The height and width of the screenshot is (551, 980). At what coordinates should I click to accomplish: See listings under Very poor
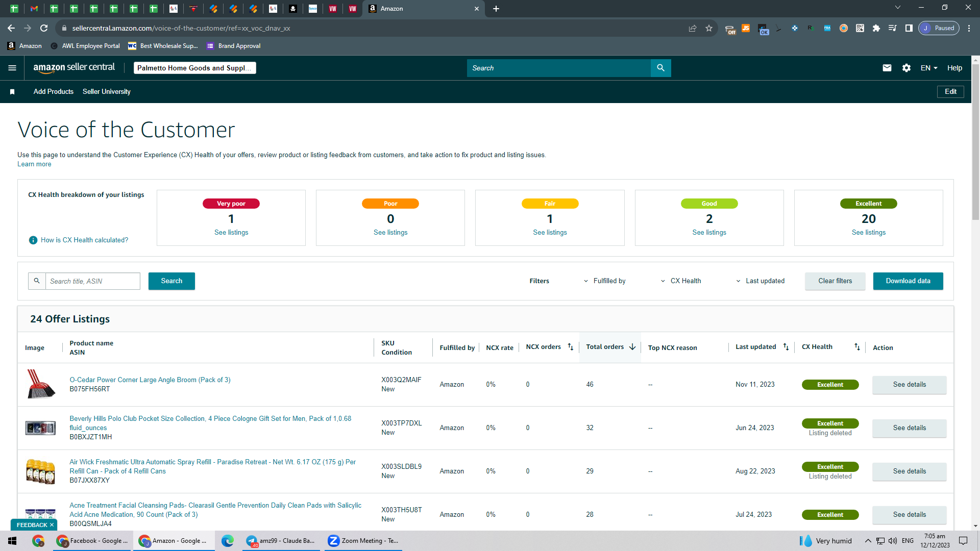(x=231, y=233)
